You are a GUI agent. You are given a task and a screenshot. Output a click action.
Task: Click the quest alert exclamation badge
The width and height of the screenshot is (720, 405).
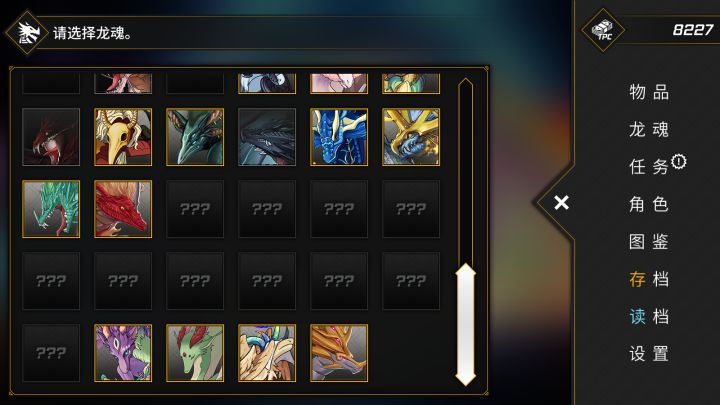point(679,162)
